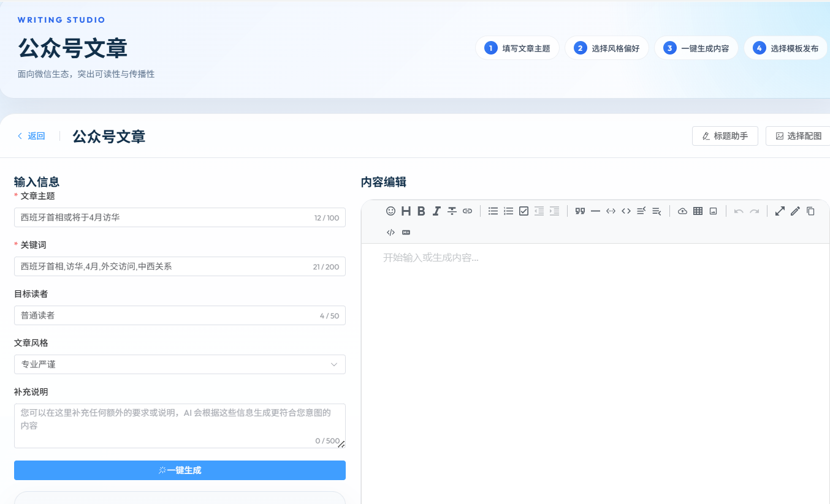Screen dimensions: 830x504
Task: Toggle strikethrough text formatting
Action: [452, 211]
